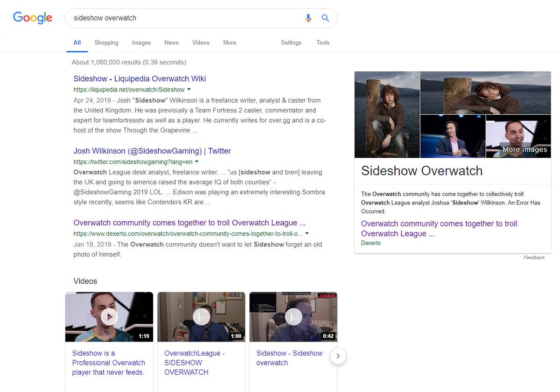560x392 pixels.
Task: Click the dexerto.com green URL text
Action: click(188, 234)
